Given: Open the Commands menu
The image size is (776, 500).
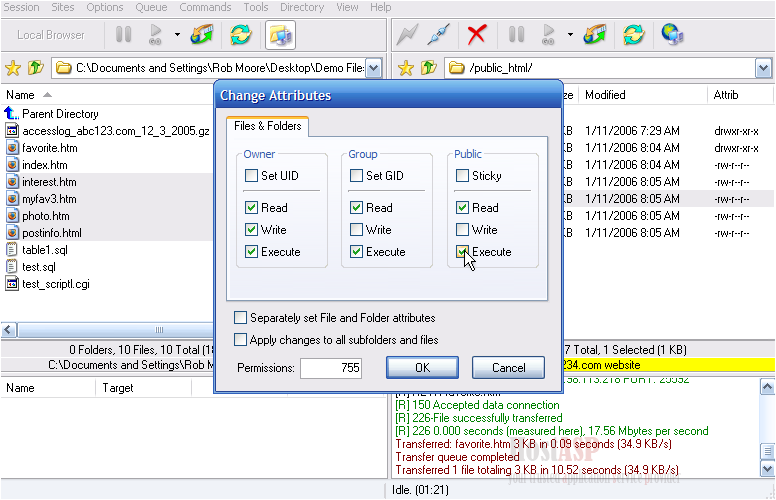Looking at the screenshot, I should (205, 7).
